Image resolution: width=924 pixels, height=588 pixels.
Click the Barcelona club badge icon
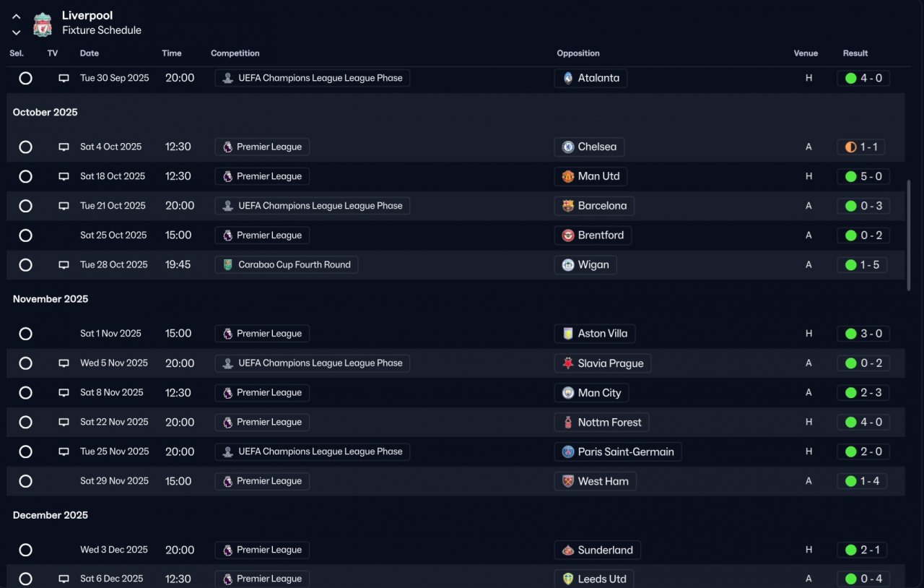coord(568,206)
